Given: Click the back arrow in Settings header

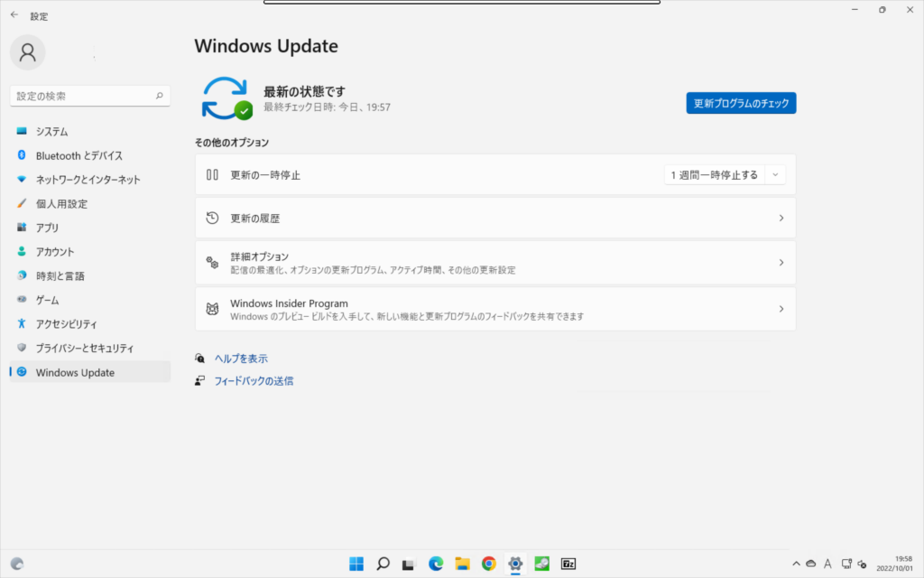Looking at the screenshot, I should tap(14, 15).
